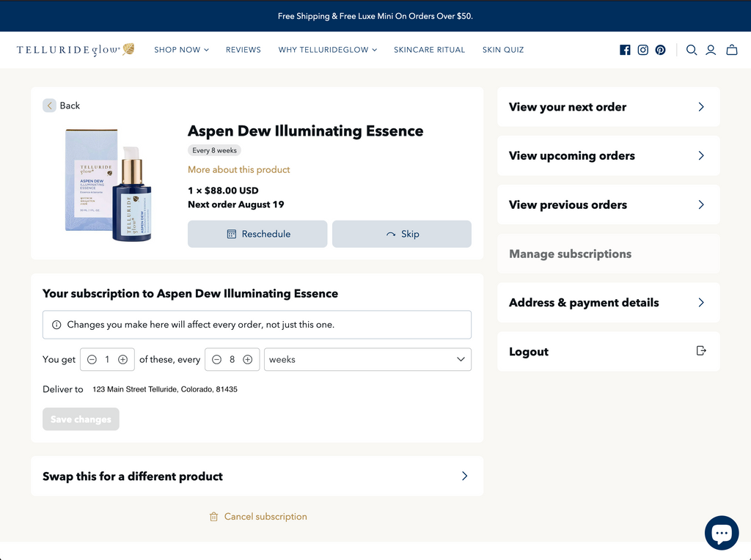The width and height of the screenshot is (751, 560).
Task: Click the Aspen Dew product image
Action: [x=110, y=185]
